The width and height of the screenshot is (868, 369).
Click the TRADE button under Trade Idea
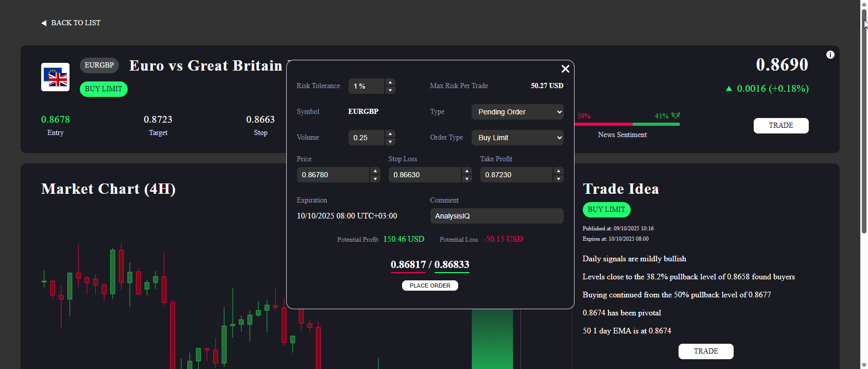click(x=705, y=351)
